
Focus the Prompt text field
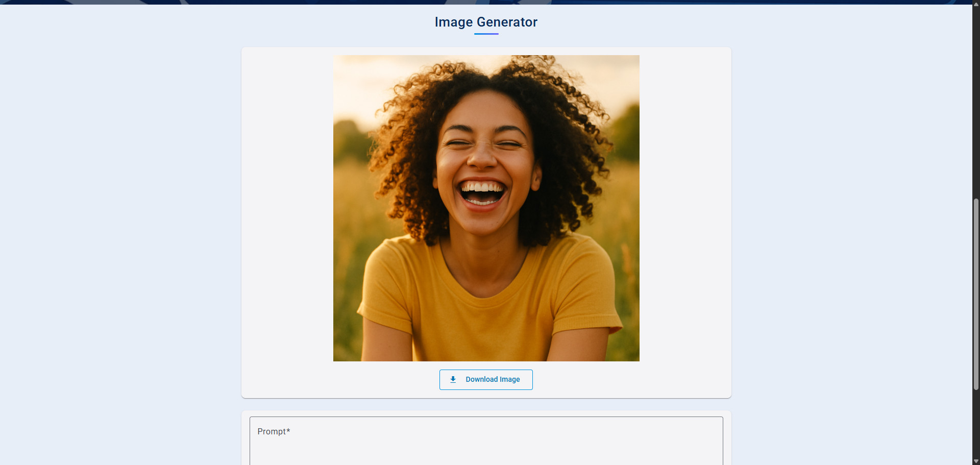[x=486, y=441]
